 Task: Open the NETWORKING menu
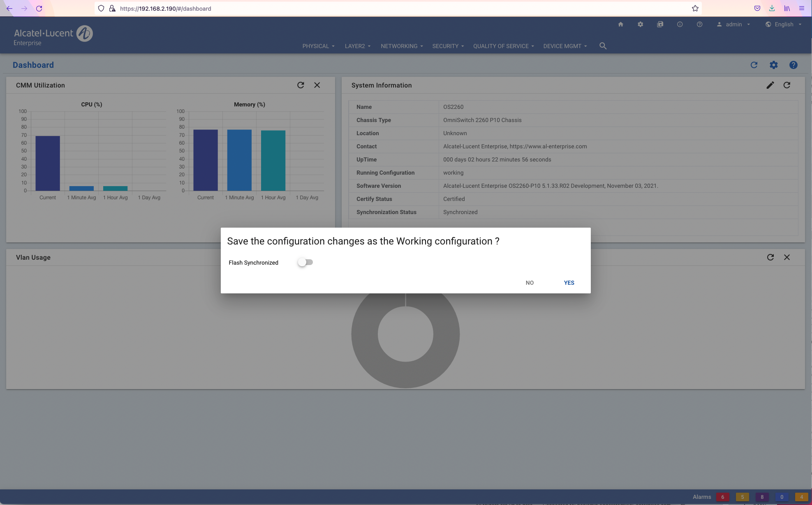click(401, 46)
